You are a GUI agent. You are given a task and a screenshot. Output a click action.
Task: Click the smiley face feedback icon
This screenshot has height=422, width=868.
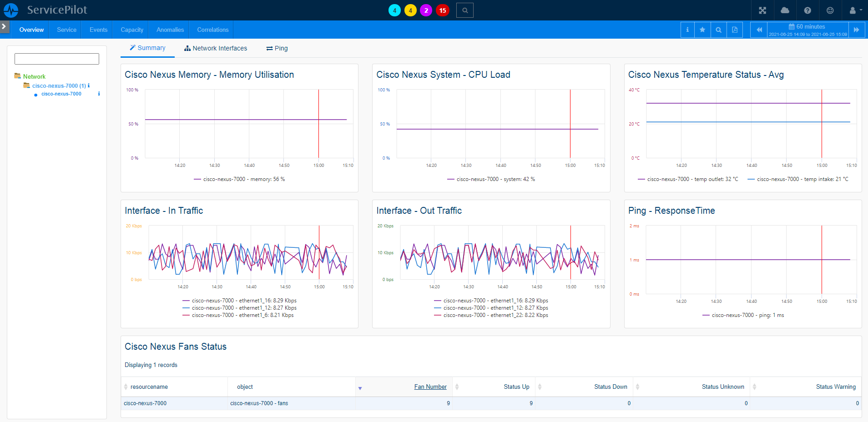pos(830,10)
